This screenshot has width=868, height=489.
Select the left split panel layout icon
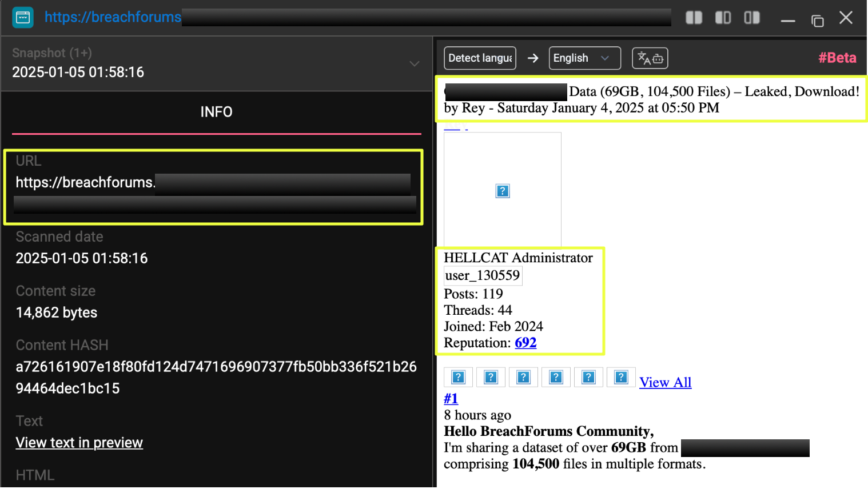(x=694, y=18)
